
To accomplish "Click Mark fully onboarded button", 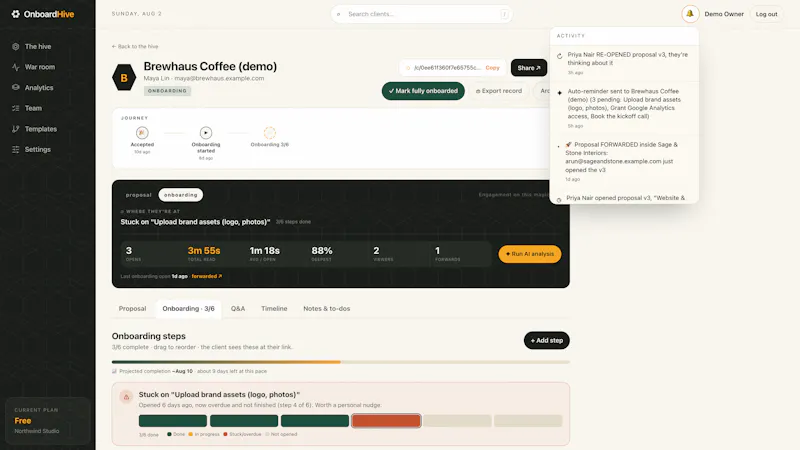I will 423,91.
